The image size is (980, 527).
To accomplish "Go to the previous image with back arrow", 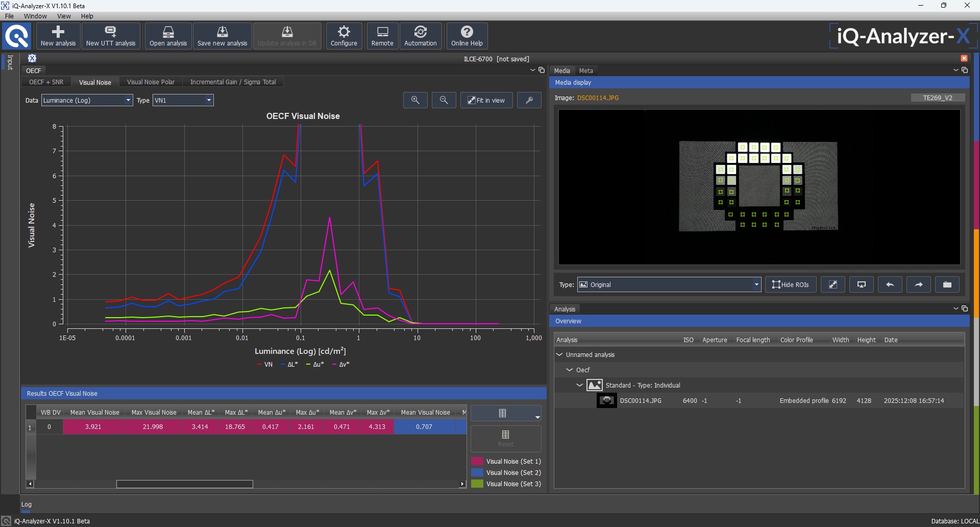I will click(890, 284).
